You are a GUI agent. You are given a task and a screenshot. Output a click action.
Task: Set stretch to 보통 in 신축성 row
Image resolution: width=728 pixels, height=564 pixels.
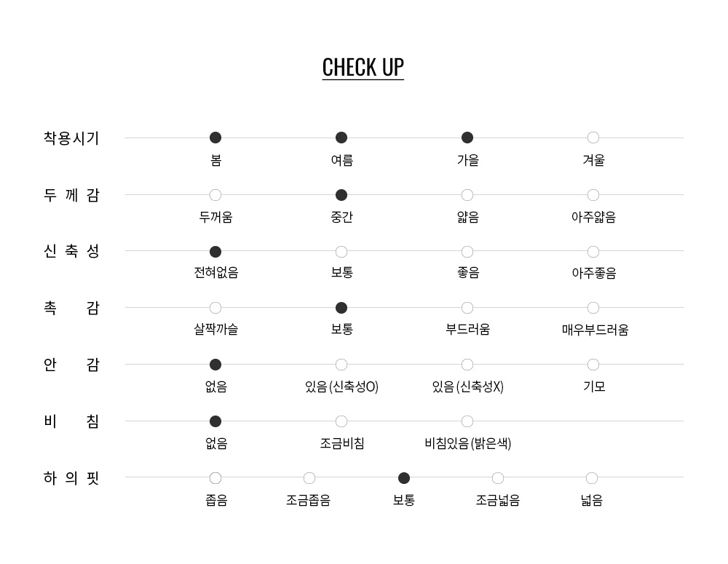(341, 252)
